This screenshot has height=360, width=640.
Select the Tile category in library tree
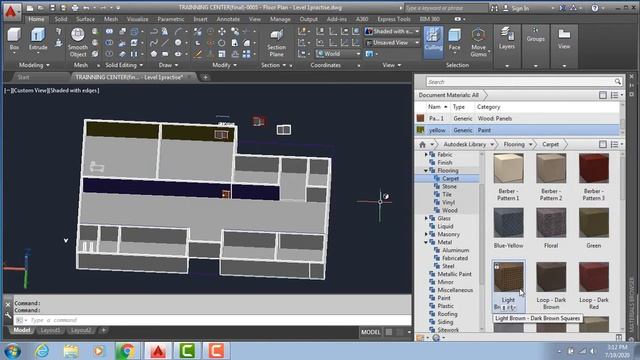(447, 195)
